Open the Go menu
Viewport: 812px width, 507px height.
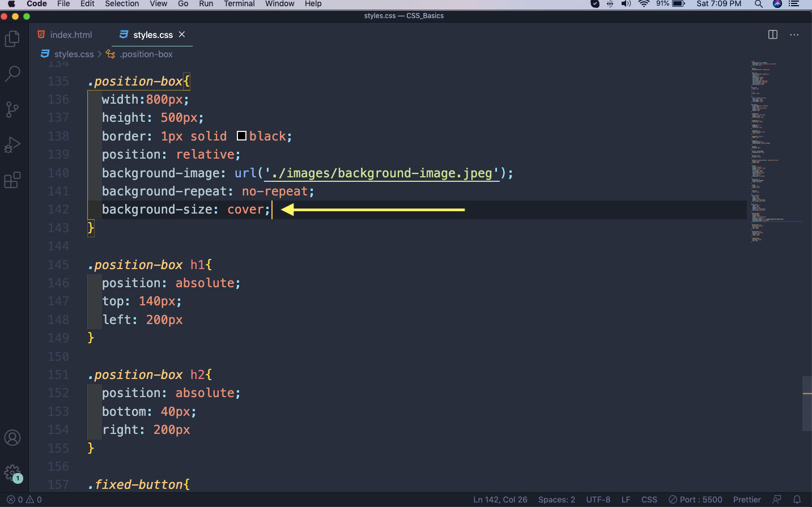click(x=183, y=3)
